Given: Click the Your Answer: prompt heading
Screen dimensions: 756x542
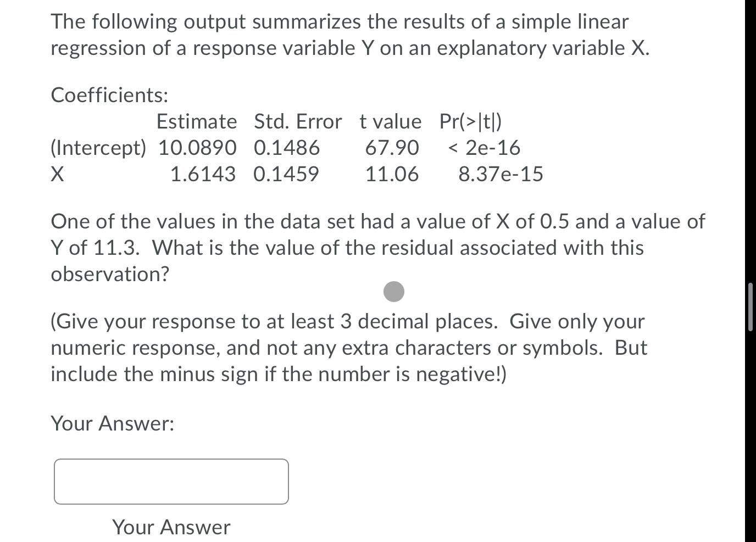Looking at the screenshot, I should click(x=112, y=423).
